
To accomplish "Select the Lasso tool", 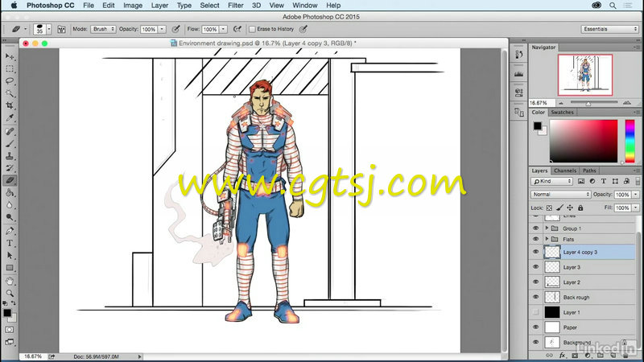I will (x=10, y=81).
